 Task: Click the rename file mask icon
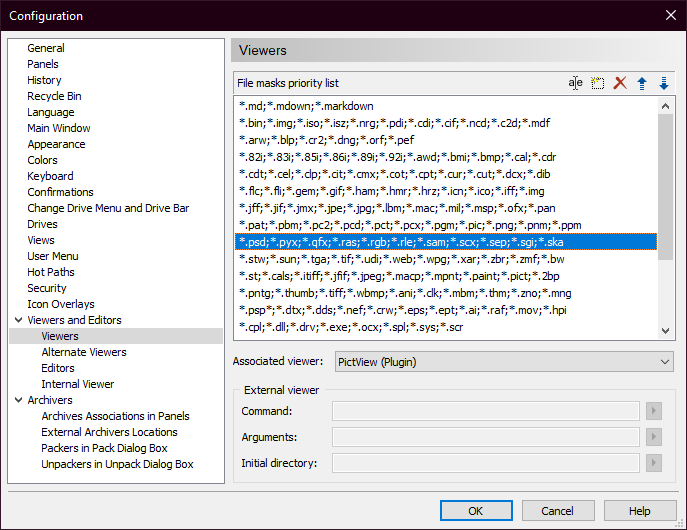click(x=576, y=83)
